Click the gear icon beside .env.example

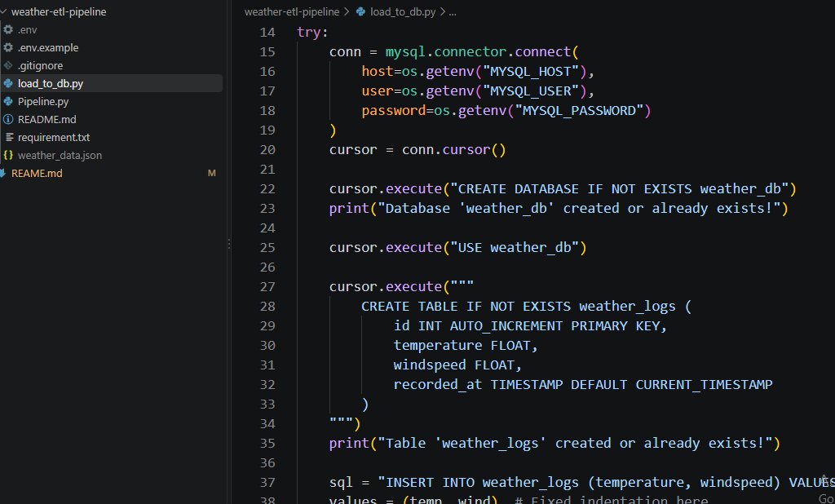click(8, 47)
